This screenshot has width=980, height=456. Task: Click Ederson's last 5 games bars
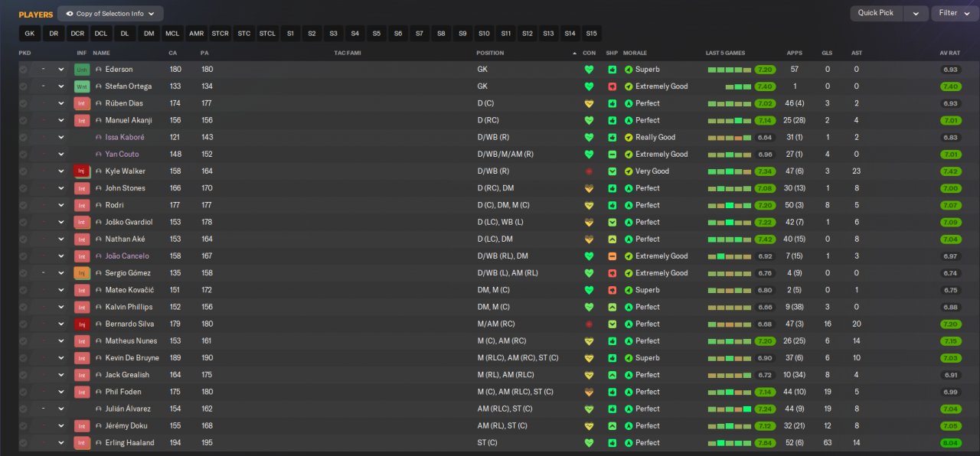click(x=730, y=70)
